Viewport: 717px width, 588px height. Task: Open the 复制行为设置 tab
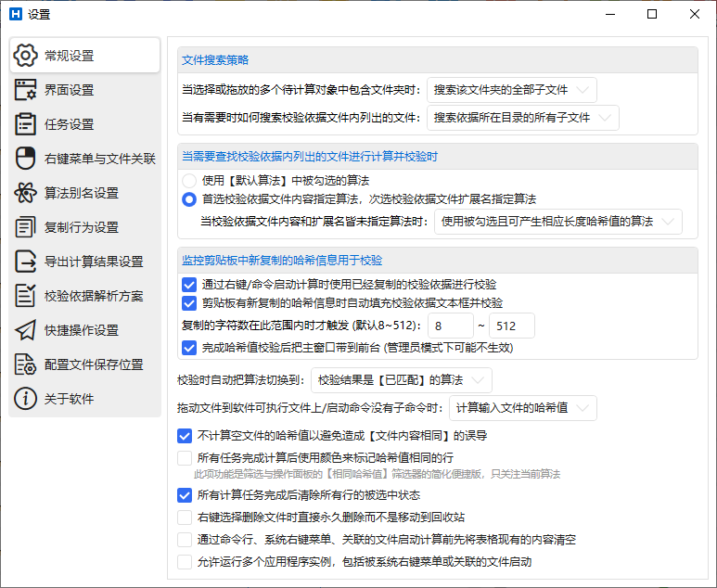coord(85,227)
